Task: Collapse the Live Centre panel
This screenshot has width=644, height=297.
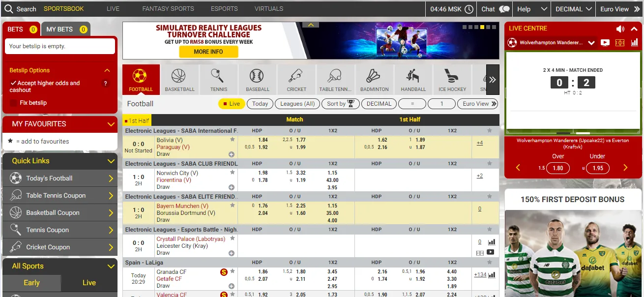Action: [x=635, y=29]
